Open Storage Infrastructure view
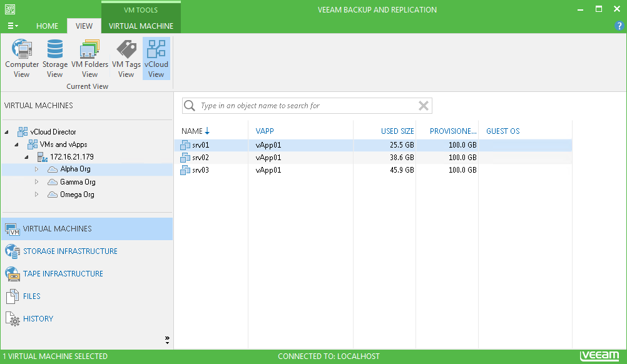The width and height of the screenshot is (627, 364). point(70,251)
